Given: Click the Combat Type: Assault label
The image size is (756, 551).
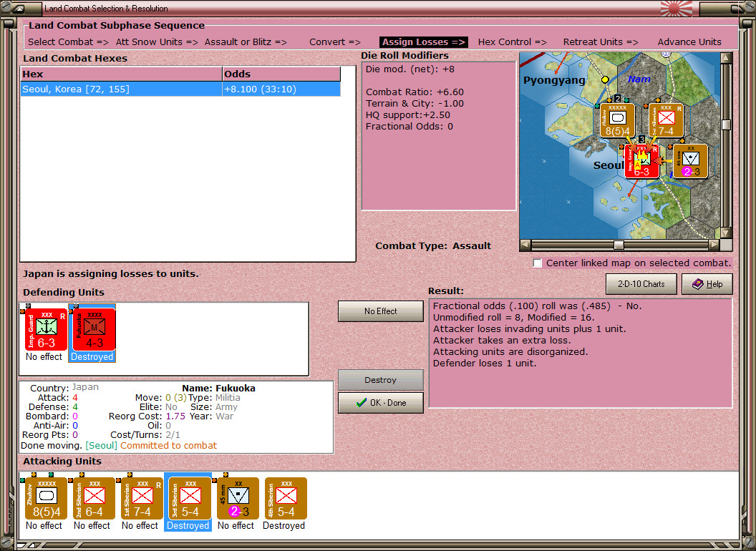Looking at the screenshot, I should (433, 246).
